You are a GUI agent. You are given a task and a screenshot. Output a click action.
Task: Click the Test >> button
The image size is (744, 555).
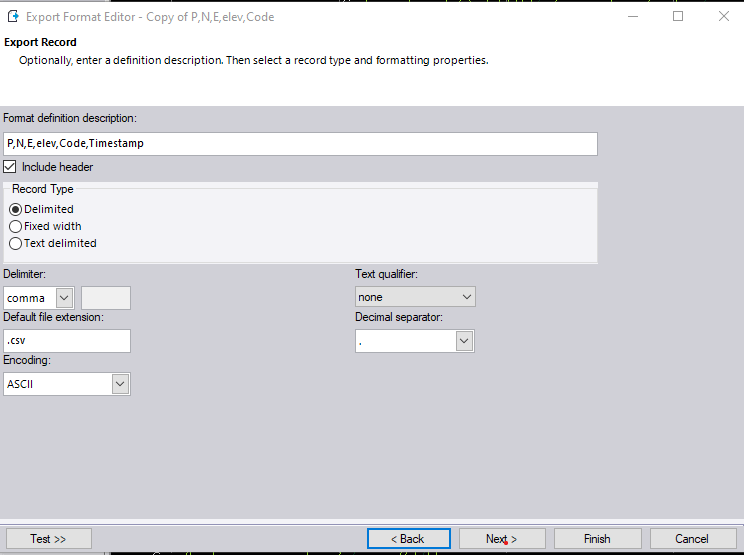(x=48, y=539)
